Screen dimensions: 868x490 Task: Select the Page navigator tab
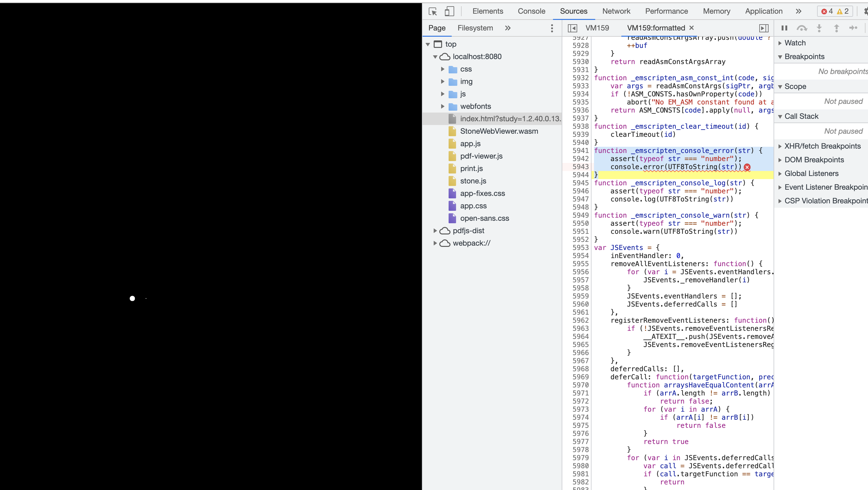tap(437, 28)
